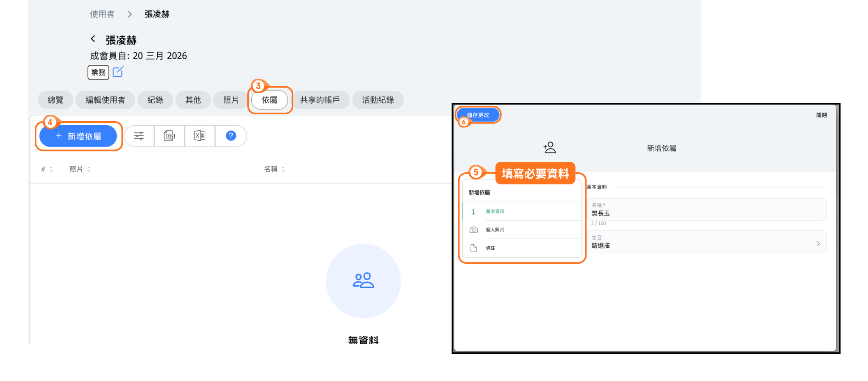Sort by the 名稱 column
Viewport: 868px width, 381px height.
(x=274, y=169)
